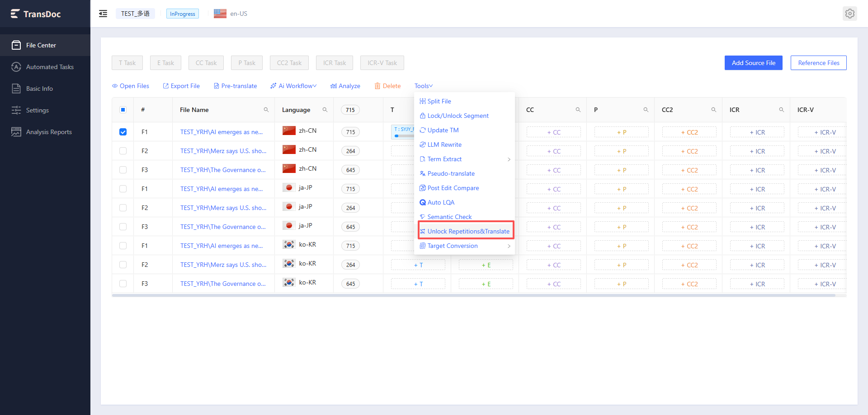Expand the Ai Workflow dropdown
Image resolution: width=868 pixels, height=415 pixels.
coord(293,86)
